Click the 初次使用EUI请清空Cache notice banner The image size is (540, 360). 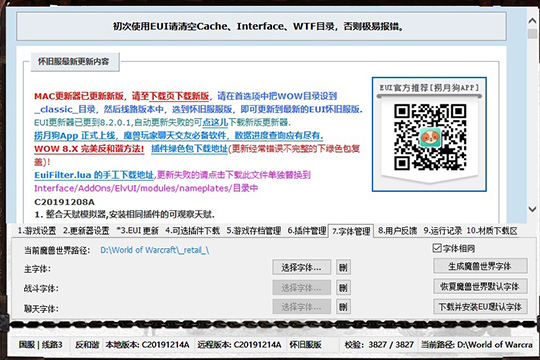(x=261, y=27)
